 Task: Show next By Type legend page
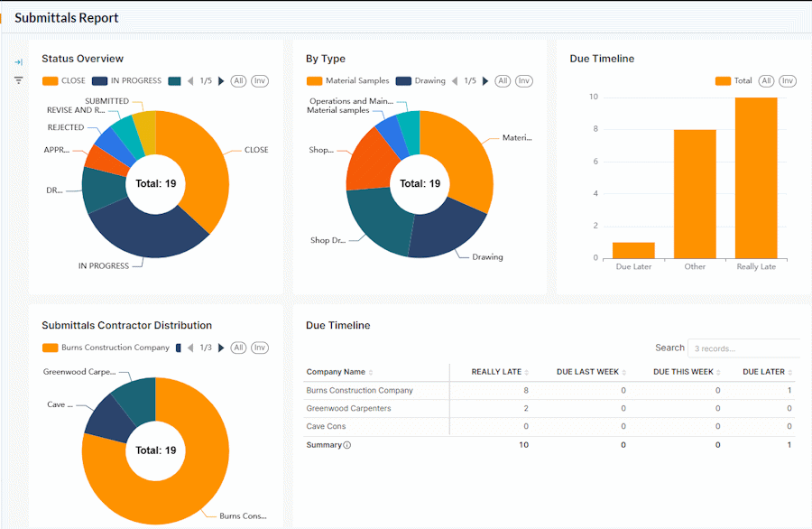[x=485, y=81]
